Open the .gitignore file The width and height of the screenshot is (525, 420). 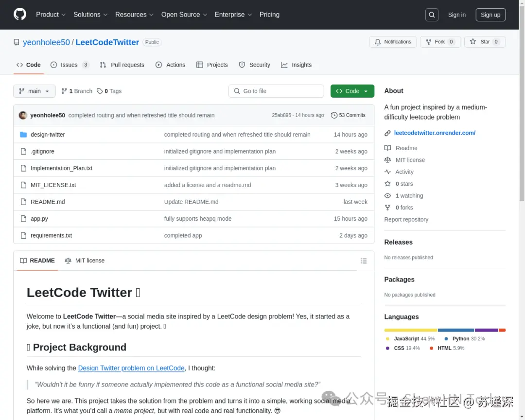(42, 151)
